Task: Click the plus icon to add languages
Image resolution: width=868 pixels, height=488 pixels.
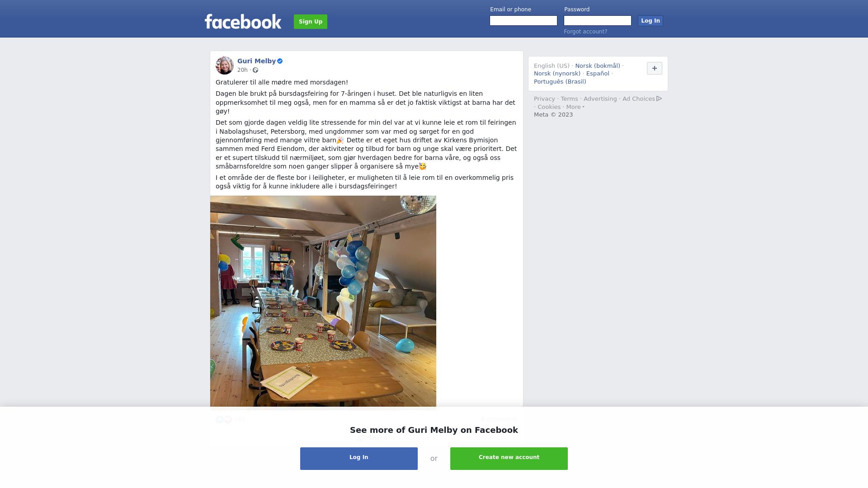Action: point(655,68)
